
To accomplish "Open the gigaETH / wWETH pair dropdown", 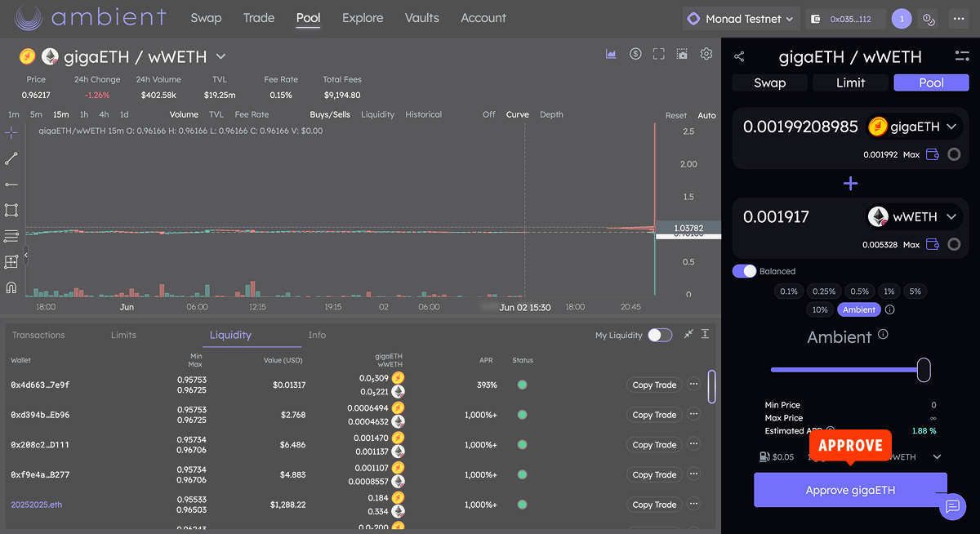I will pyautogui.click(x=221, y=56).
